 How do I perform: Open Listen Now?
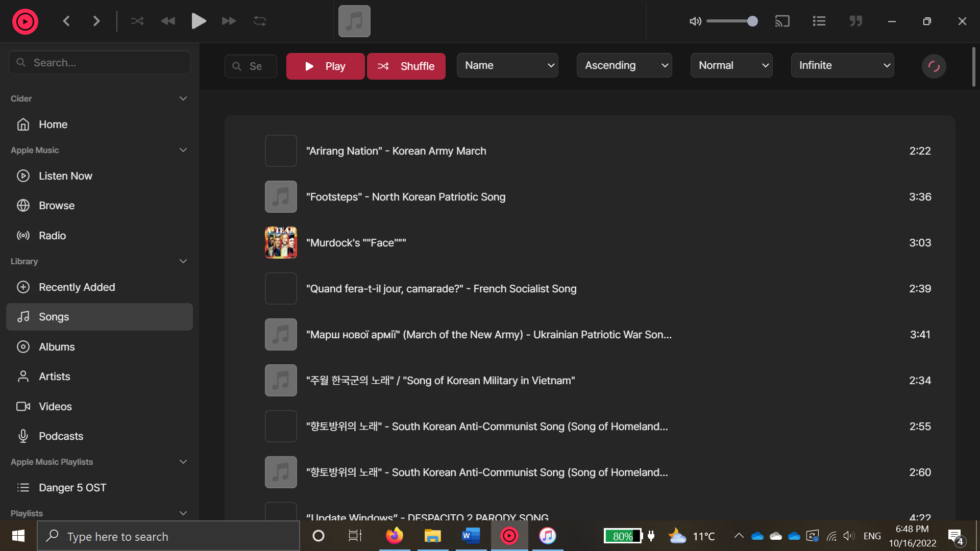pos(100,176)
